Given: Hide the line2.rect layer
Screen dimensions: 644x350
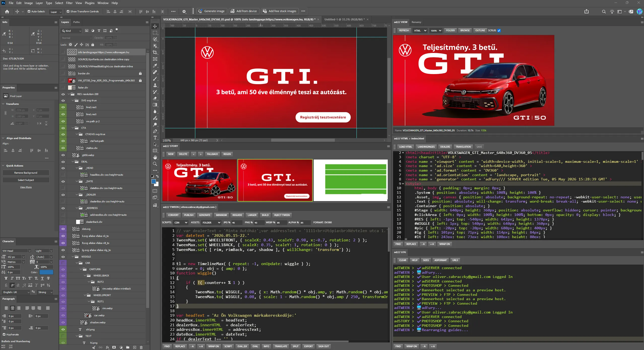Looking at the screenshot, I should pos(63,107).
